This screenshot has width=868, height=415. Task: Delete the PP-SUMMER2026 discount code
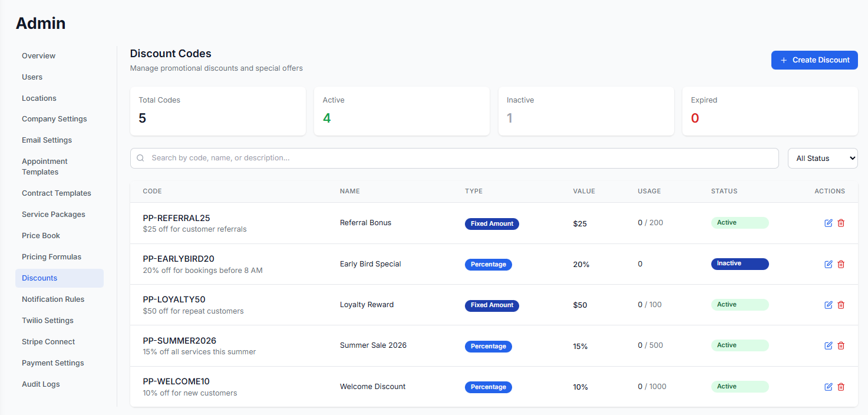point(841,345)
